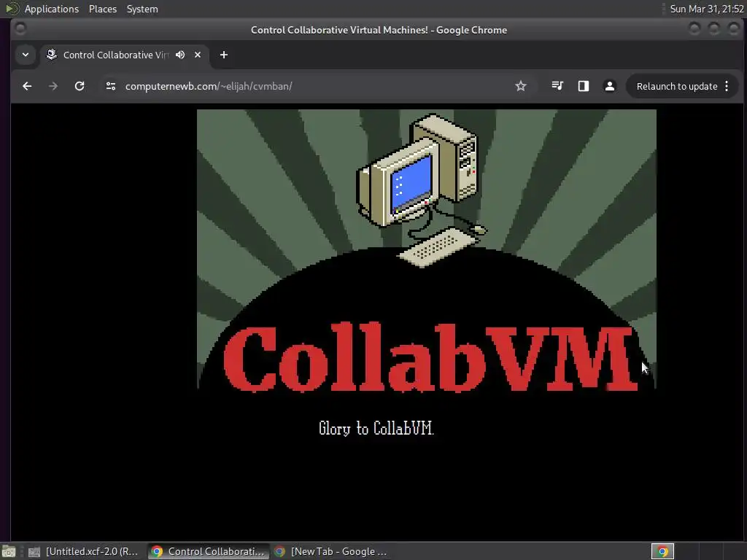Open the Applications menu
747x560 pixels.
coord(52,9)
